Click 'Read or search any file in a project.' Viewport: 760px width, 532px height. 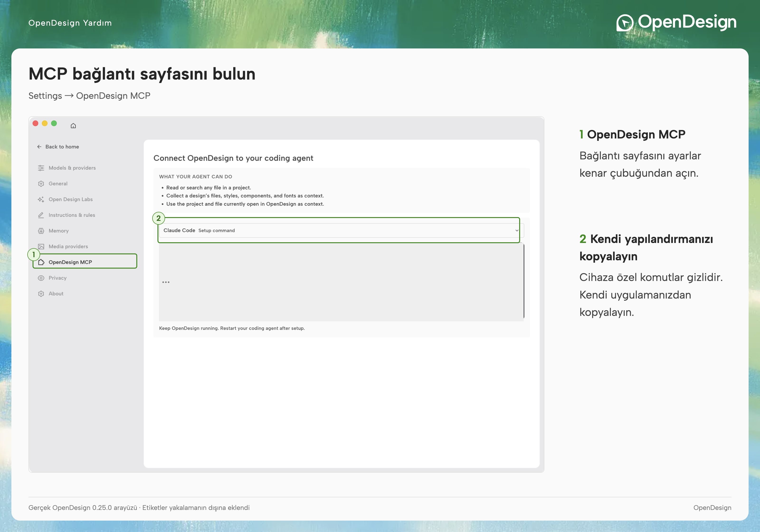(x=209, y=188)
